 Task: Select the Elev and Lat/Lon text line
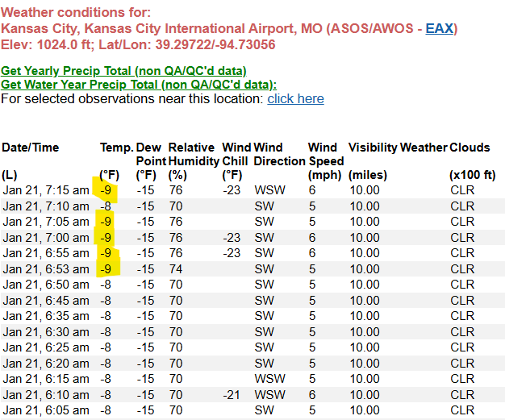click(138, 44)
